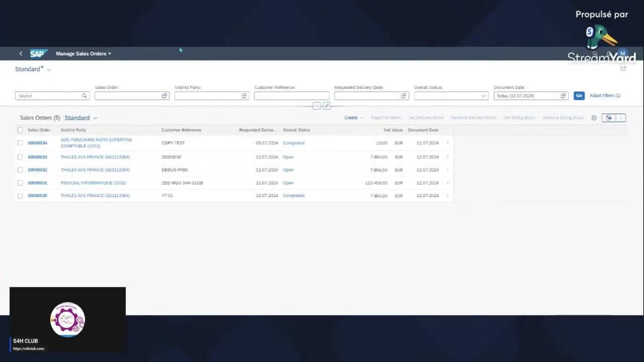Click the Customer Reference filter field
The height and width of the screenshot is (362, 644).
(292, 96)
